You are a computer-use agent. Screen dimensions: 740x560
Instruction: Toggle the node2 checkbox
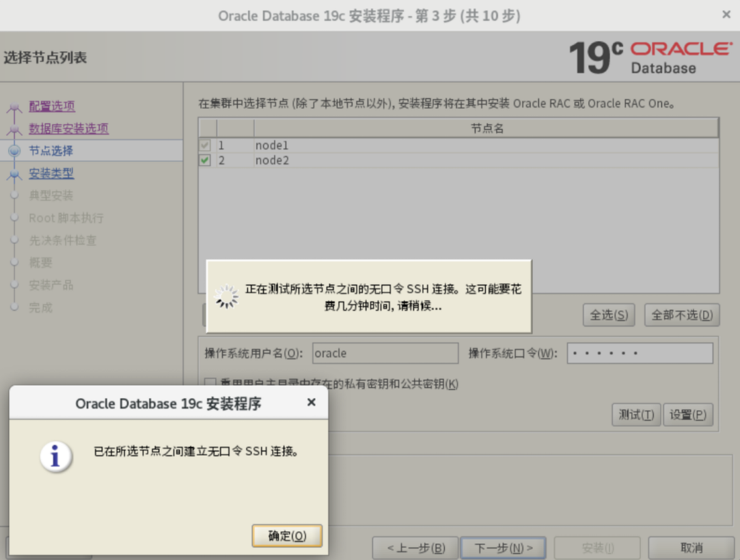coord(205,160)
